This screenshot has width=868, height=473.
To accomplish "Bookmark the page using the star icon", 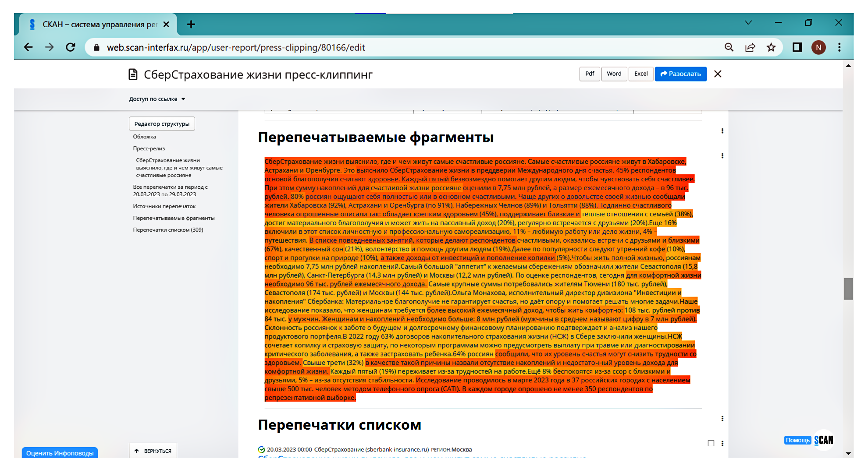I will 771,47.
